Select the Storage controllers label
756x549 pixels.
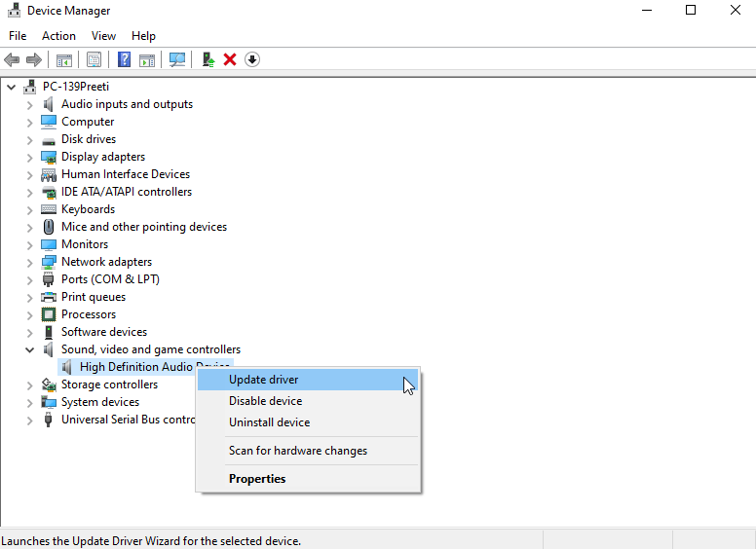109,384
